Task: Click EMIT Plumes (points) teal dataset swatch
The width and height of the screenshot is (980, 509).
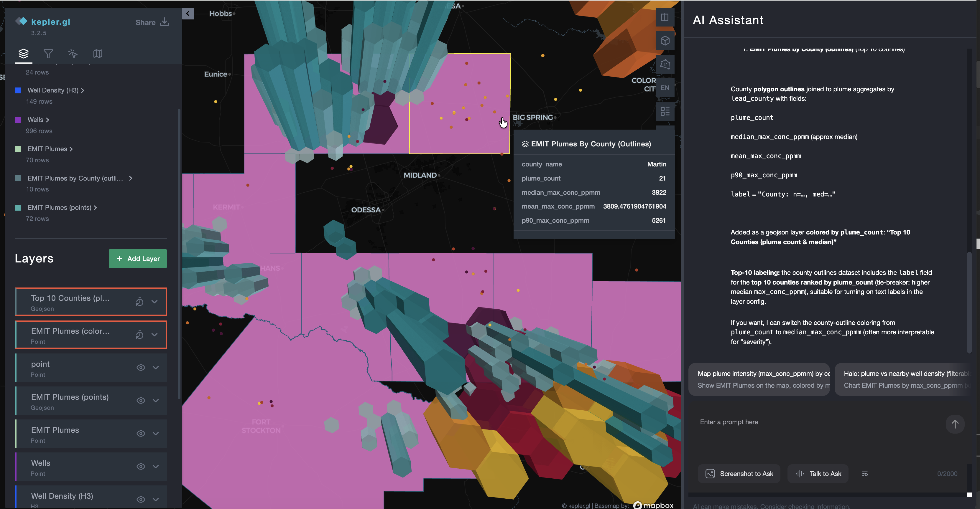Action: tap(17, 208)
